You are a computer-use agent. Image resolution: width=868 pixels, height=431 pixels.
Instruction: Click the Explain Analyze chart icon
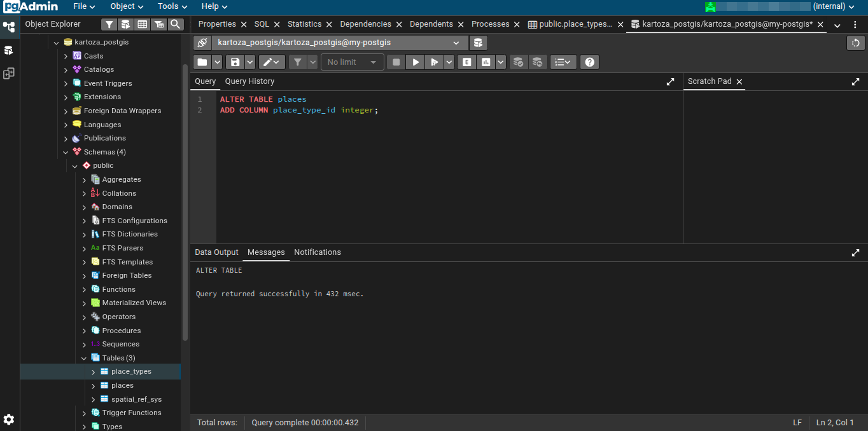486,62
